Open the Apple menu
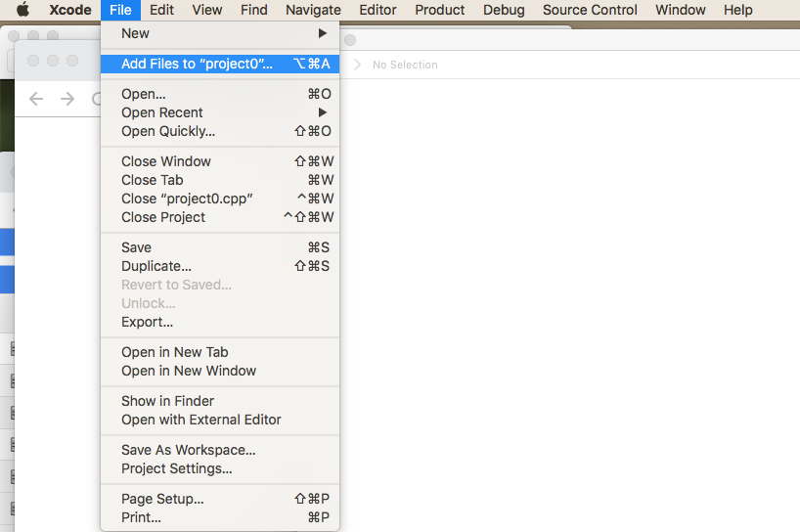The width and height of the screenshot is (800, 532). 22,10
